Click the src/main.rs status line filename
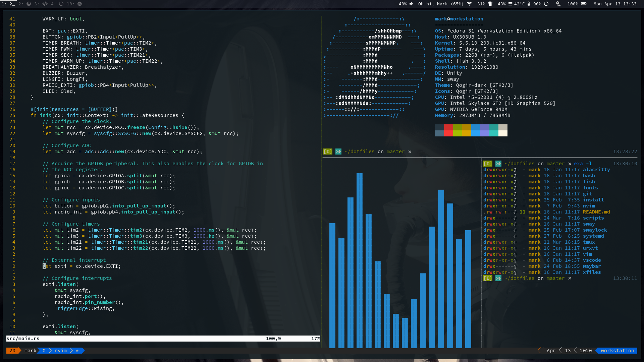The width and height of the screenshot is (644, 362). pyautogui.click(x=23, y=339)
